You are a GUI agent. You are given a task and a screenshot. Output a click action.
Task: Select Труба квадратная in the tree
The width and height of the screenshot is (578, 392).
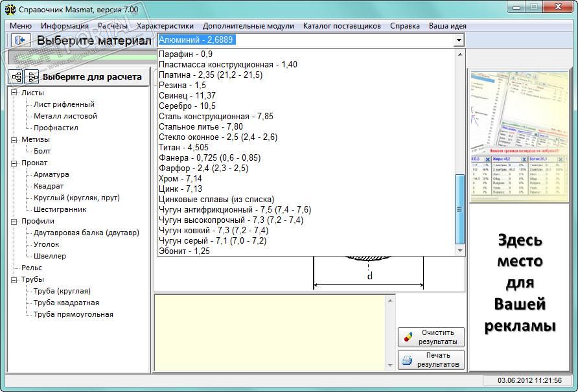coord(66,303)
